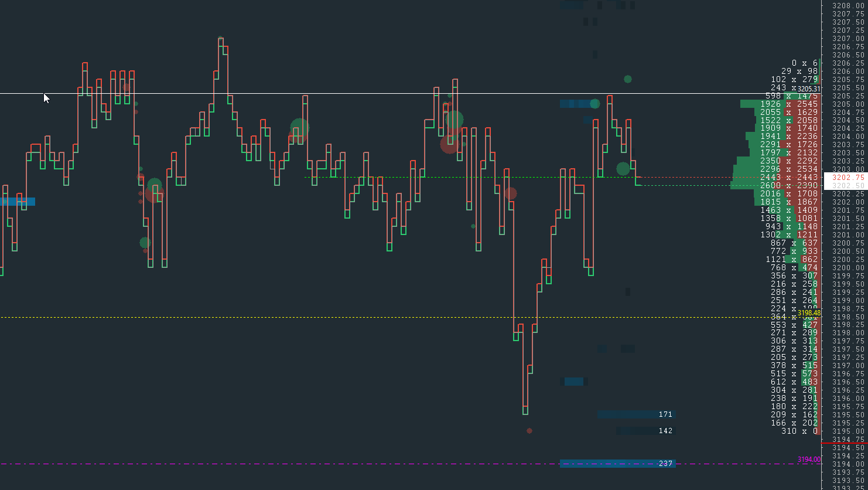Click 3208.00 on the price axis
868x490 pixels.
[849, 5]
